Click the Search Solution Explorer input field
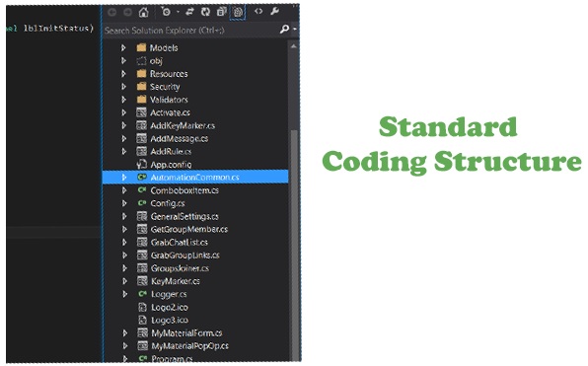 pyautogui.click(x=191, y=30)
